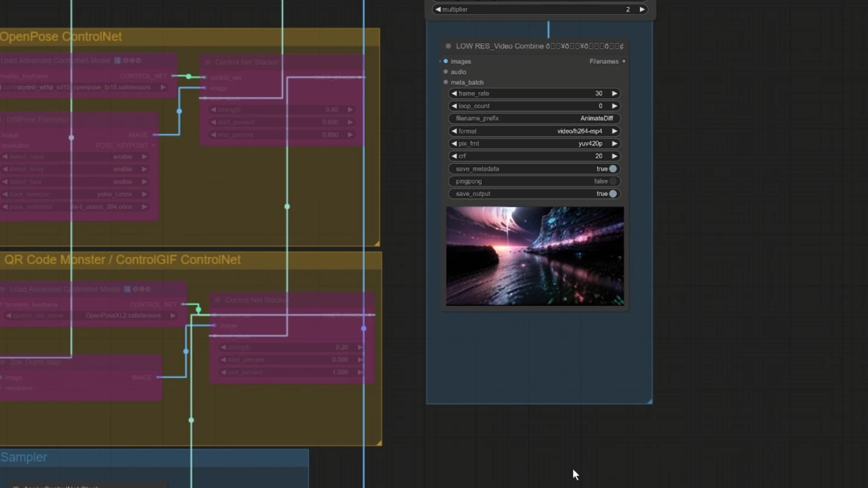Image resolution: width=868 pixels, height=488 pixels.
Task: Click the POSE_KEYPOINT output label on DWPose Estimator
Action: [x=122, y=146]
